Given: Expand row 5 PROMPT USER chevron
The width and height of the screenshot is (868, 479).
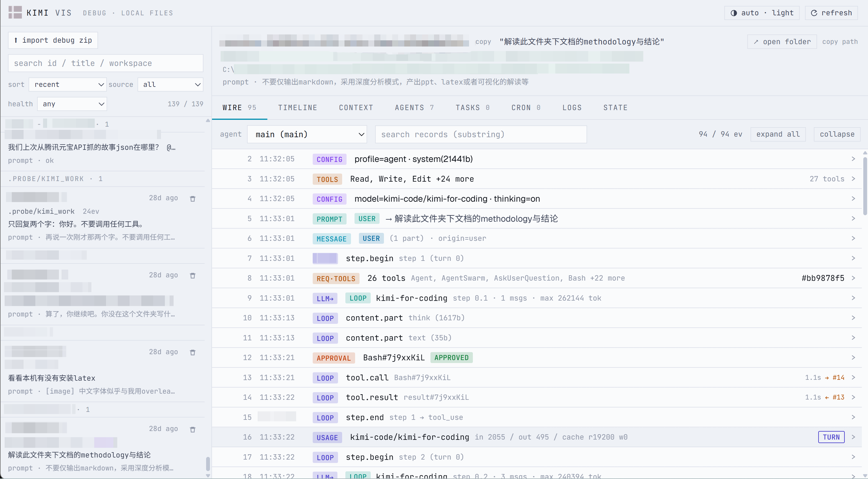Looking at the screenshot, I should 853,218.
